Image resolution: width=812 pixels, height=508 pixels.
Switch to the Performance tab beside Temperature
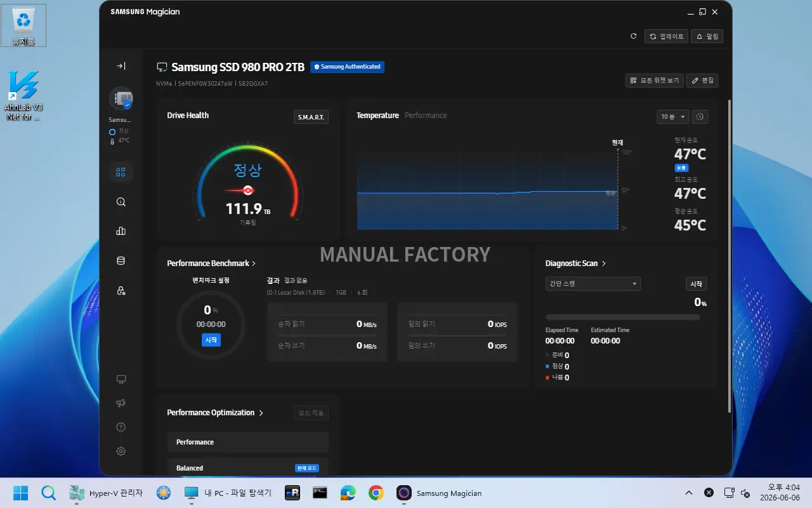point(426,116)
